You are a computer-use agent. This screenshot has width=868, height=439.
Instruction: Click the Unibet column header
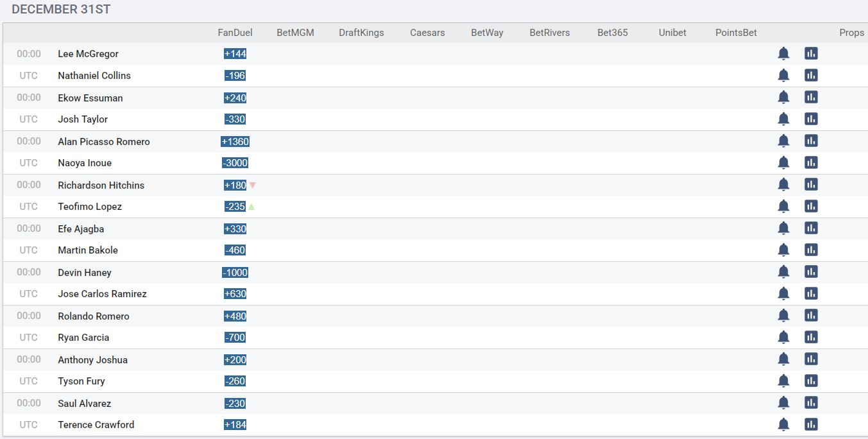672,33
